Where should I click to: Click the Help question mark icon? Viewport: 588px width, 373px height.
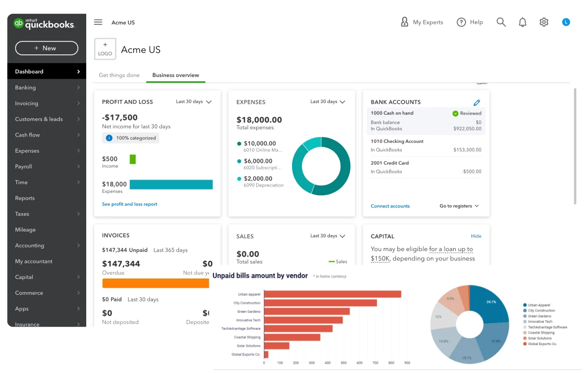(x=461, y=22)
